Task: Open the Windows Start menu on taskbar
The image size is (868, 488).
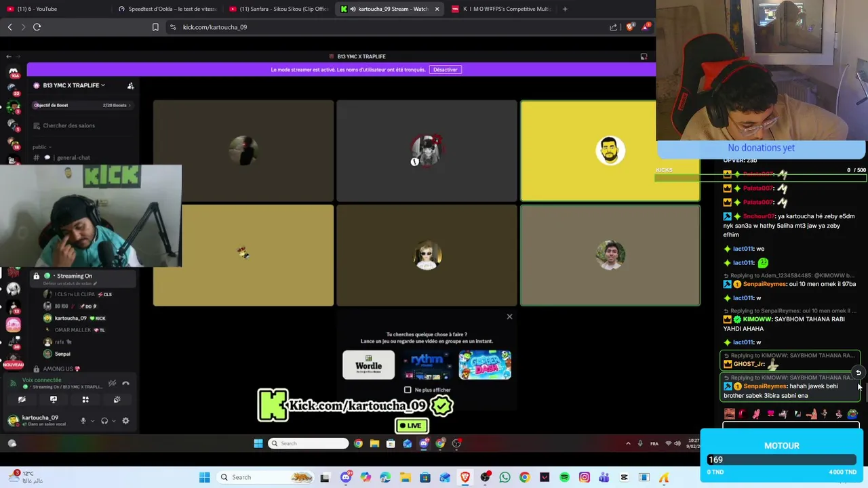Action: (x=204, y=477)
